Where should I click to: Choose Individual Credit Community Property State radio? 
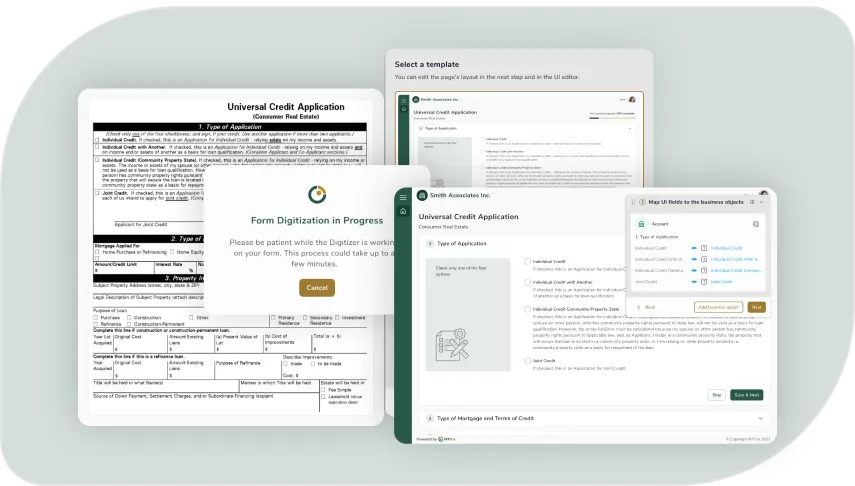coord(527,309)
